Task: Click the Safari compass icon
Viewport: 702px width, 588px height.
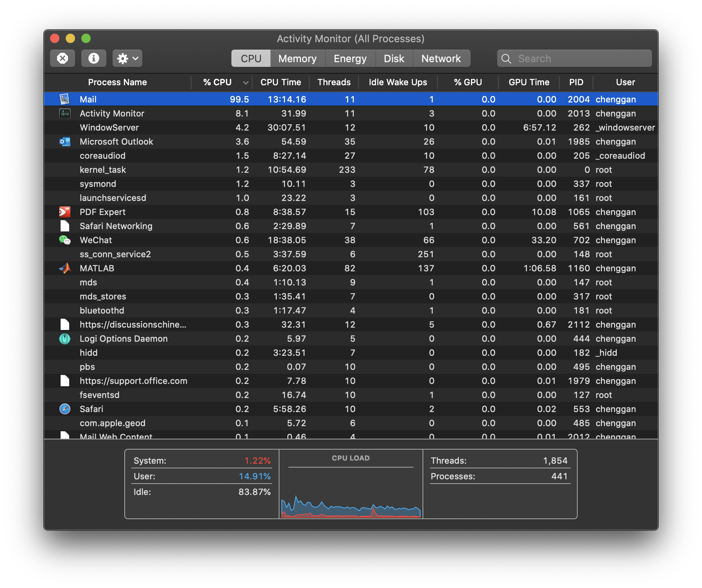Action: tap(64, 409)
